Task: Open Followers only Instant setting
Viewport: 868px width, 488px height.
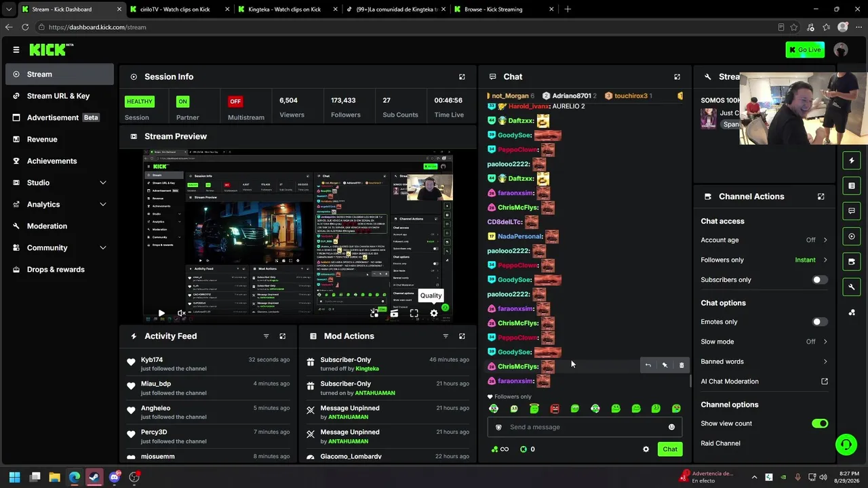Action: (764, 260)
